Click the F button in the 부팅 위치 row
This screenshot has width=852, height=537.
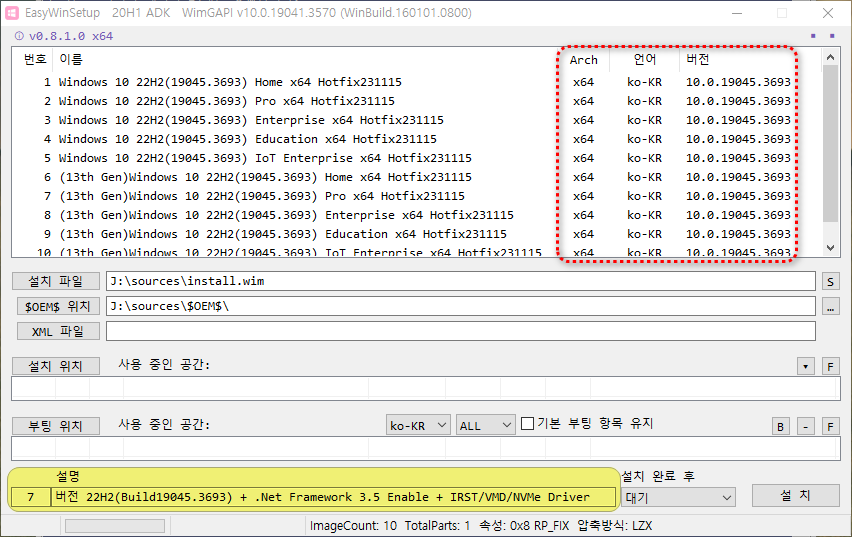coord(830,426)
